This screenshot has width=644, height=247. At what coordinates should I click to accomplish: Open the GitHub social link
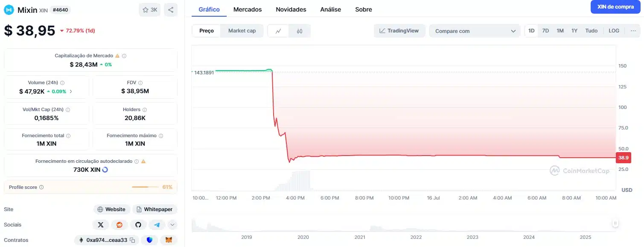click(x=138, y=225)
